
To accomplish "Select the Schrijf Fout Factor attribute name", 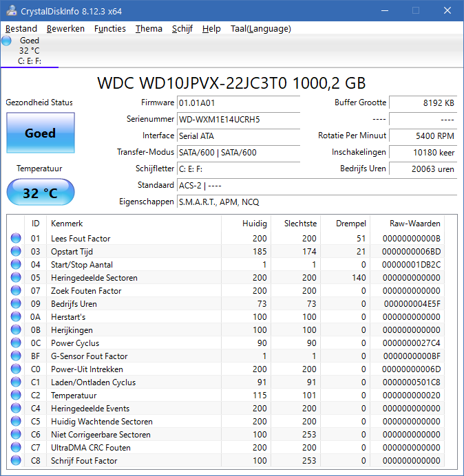I will click(84, 460).
